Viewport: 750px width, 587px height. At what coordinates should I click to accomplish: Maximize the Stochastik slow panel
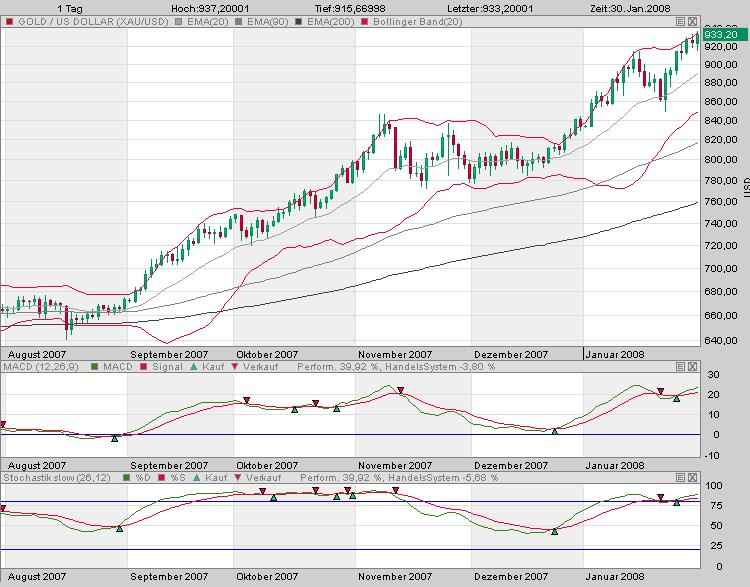[680, 478]
